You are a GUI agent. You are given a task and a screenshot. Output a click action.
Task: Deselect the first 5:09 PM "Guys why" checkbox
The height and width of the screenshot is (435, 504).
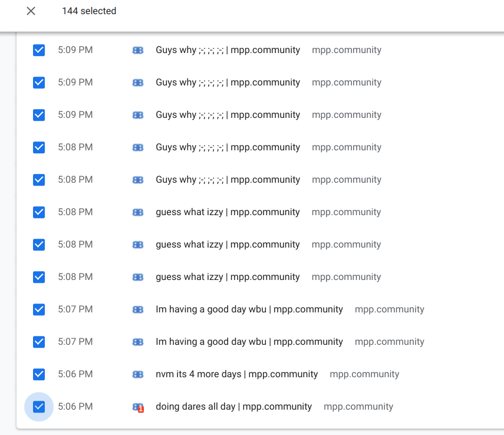pos(39,50)
